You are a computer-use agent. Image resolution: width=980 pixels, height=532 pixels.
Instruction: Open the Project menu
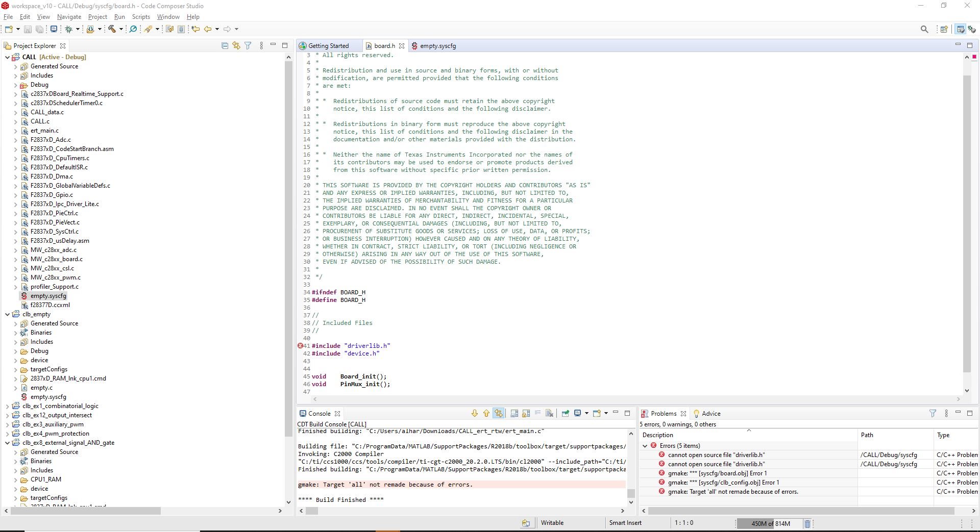coord(97,17)
